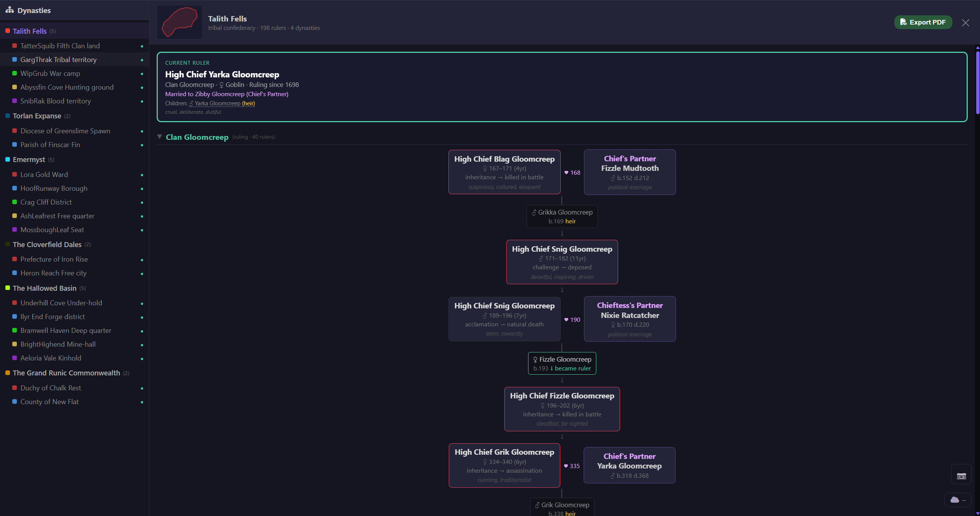The width and height of the screenshot is (980, 516).
Task: Open Bramwell Haven Deep quarter
Action: 74,330
